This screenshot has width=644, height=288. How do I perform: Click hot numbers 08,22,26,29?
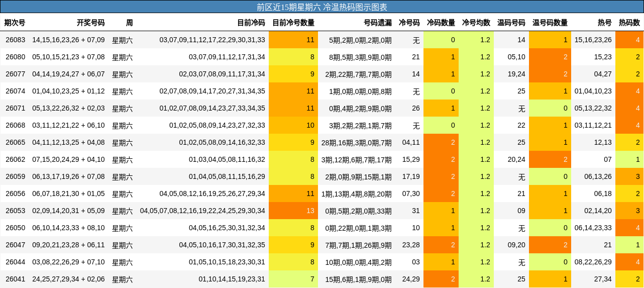coord(593,262)
